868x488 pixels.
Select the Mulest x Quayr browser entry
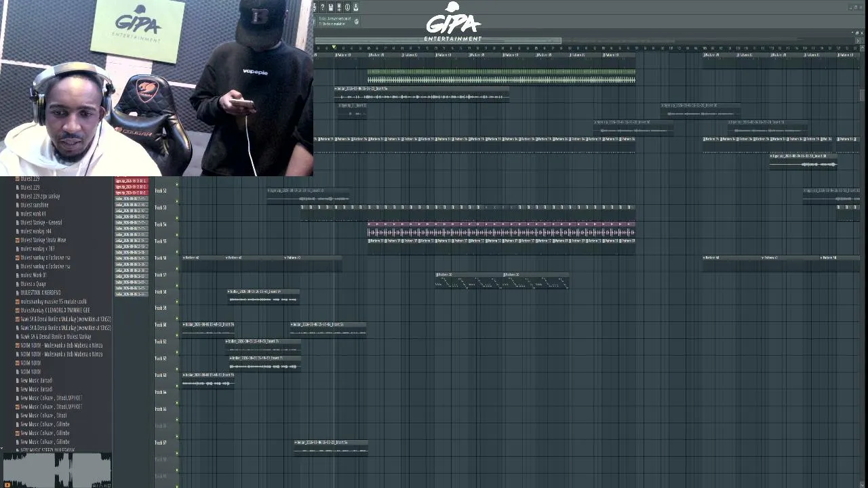(x=33, y=285)
